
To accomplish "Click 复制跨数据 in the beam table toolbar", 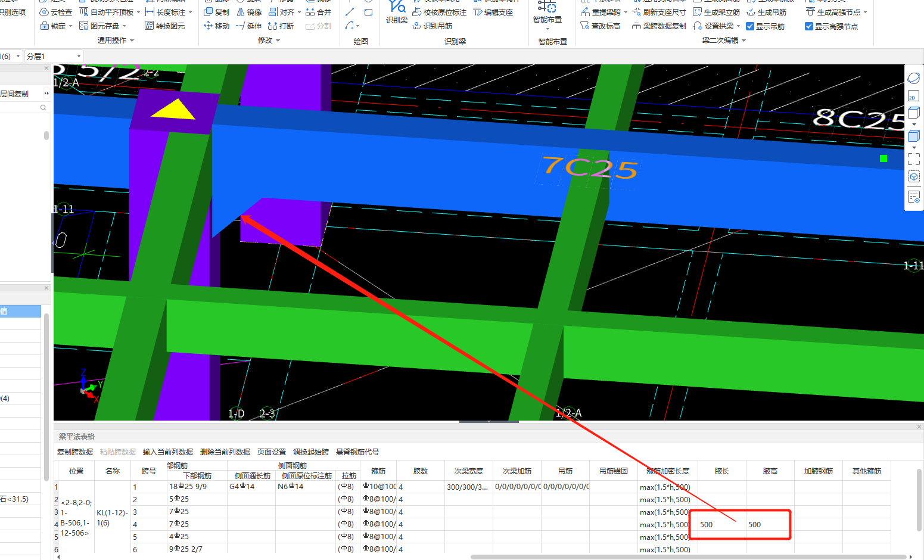I will [75, 452].
